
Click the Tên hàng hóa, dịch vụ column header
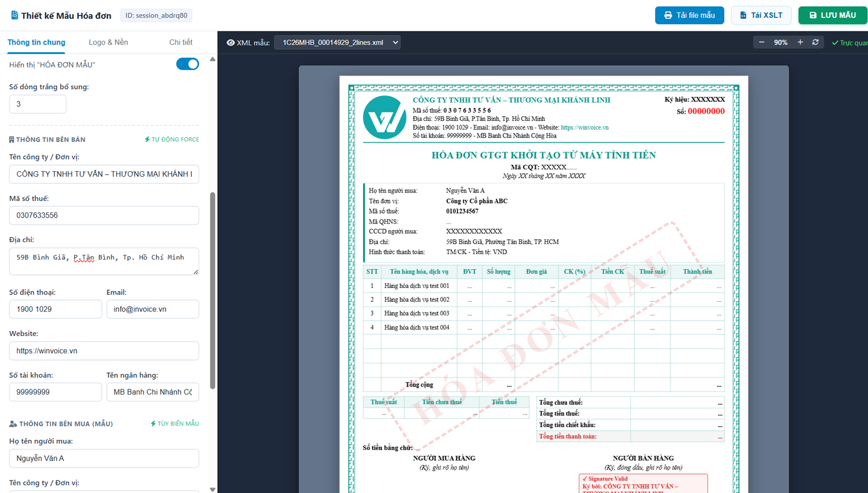click(x=419, y=271)
